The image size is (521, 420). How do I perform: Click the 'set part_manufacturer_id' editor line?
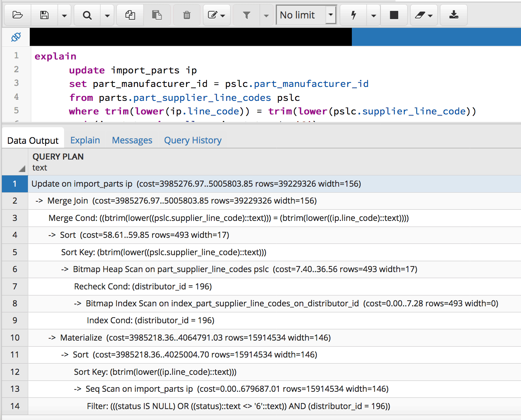[219, 84]
